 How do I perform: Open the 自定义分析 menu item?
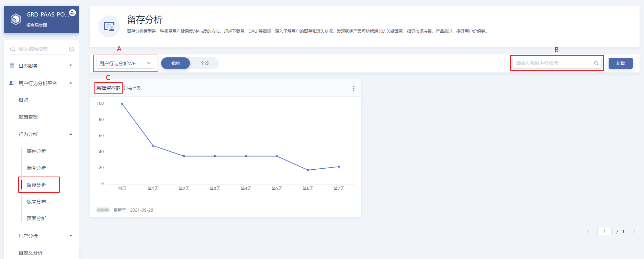click(31, 253)
